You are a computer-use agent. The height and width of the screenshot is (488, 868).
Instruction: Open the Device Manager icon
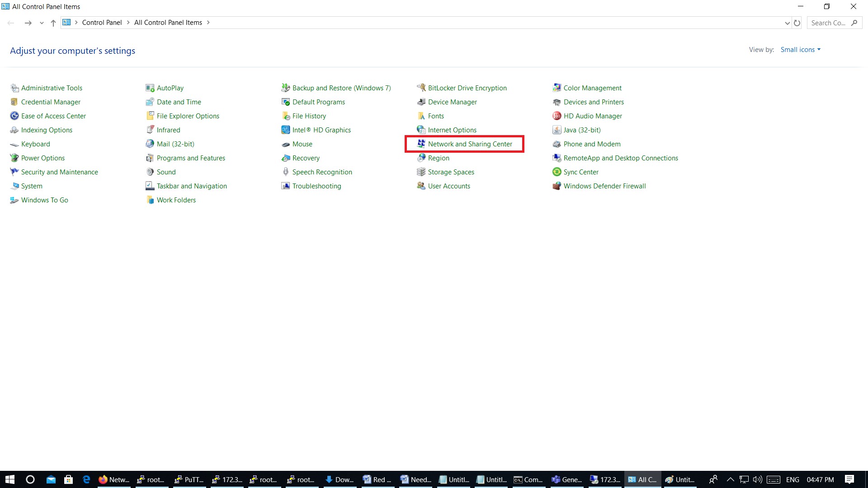pos(421,102)
